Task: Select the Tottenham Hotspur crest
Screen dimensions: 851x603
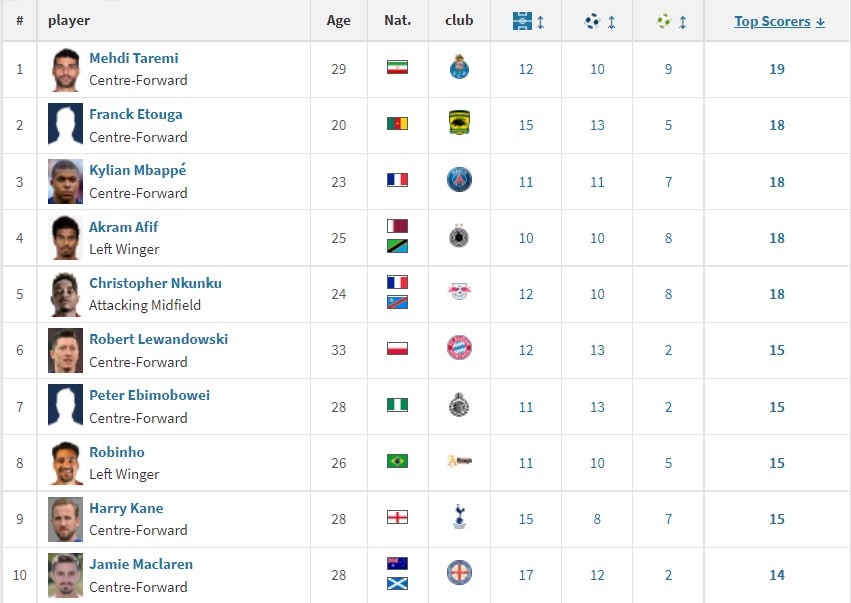Action: coord(459,517)
